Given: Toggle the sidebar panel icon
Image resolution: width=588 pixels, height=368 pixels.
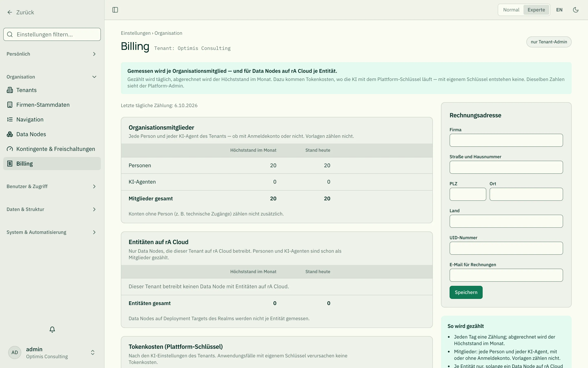Looking at the screenshot, I should [x=115, y=10].
